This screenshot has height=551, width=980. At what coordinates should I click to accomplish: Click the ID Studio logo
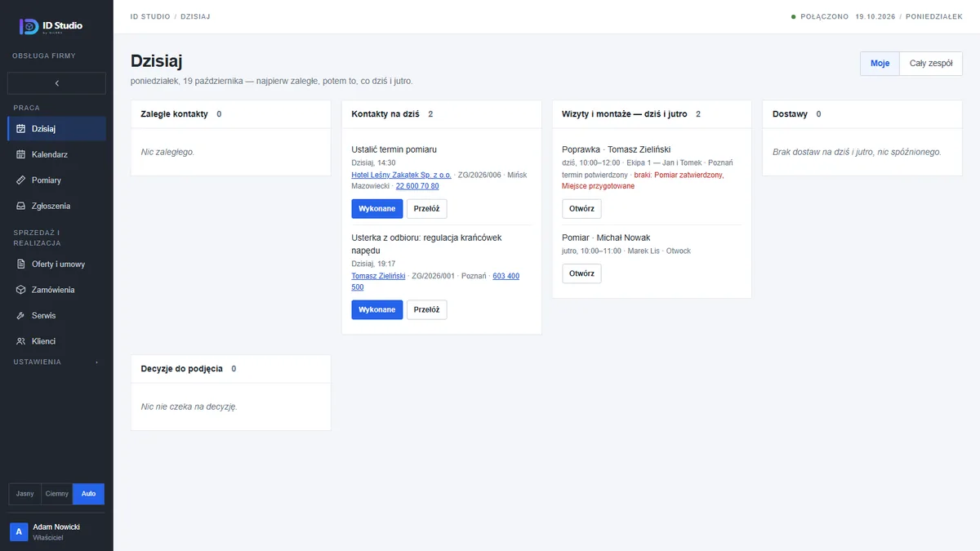coord(51,26)
